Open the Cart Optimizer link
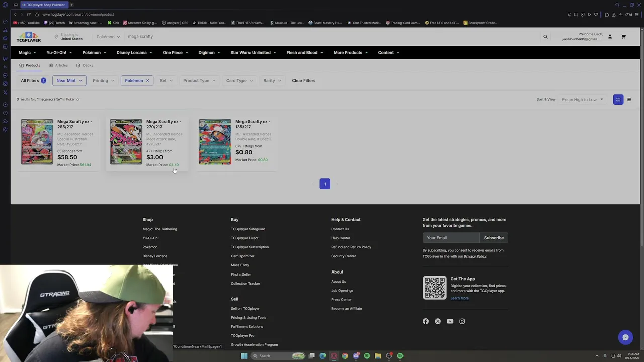Screen dimensions: 644x362 pos(243,256)
